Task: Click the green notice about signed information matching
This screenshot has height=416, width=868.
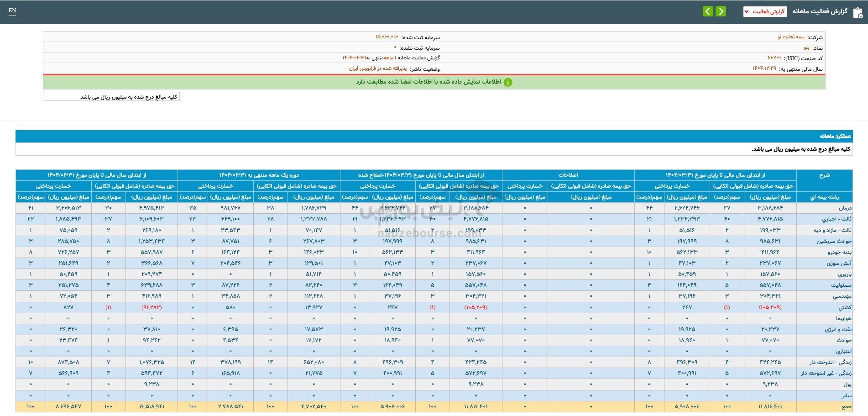Action: [434, 82]
